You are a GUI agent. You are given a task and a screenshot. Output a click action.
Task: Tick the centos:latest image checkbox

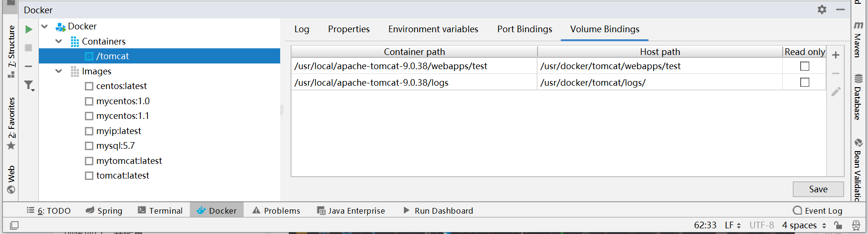click(x=89, y=86)
